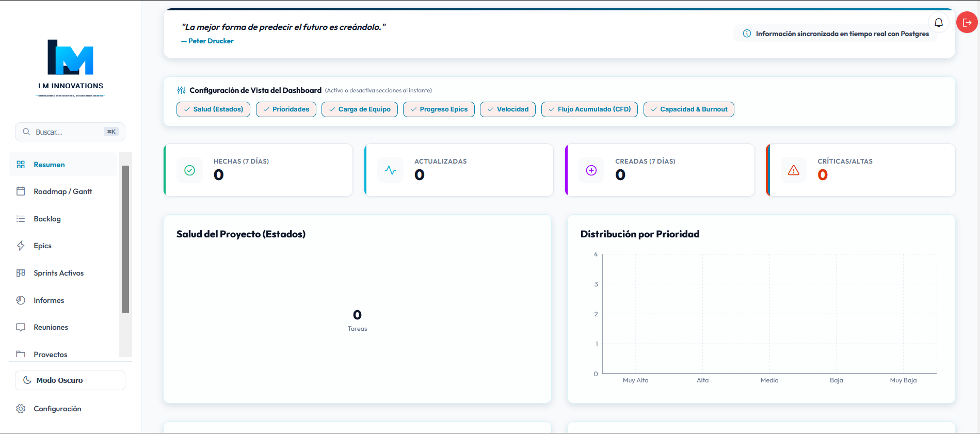Image resolution: width=980 pixels, height=434 pixels.
Task: Click the Reuniones chat icon
Action: point(21,327)
